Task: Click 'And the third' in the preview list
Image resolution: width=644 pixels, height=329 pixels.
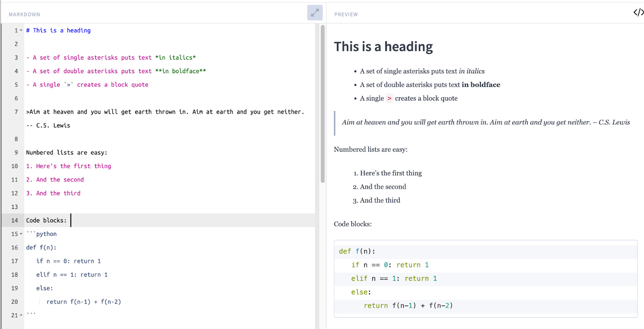Action: pyautogui.click(x=380, y=201)
